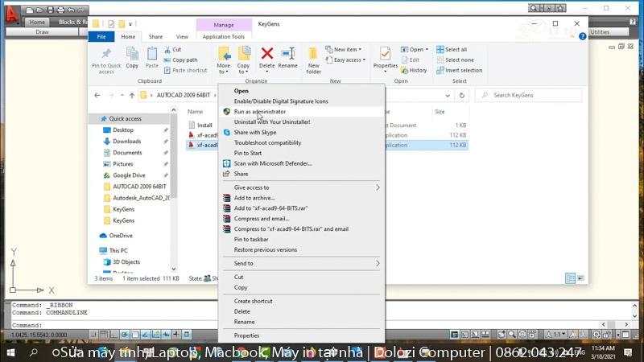Screen dimensions: 644x362
Task: Switch to large icons view button
Action: click(x=580, y=278)
